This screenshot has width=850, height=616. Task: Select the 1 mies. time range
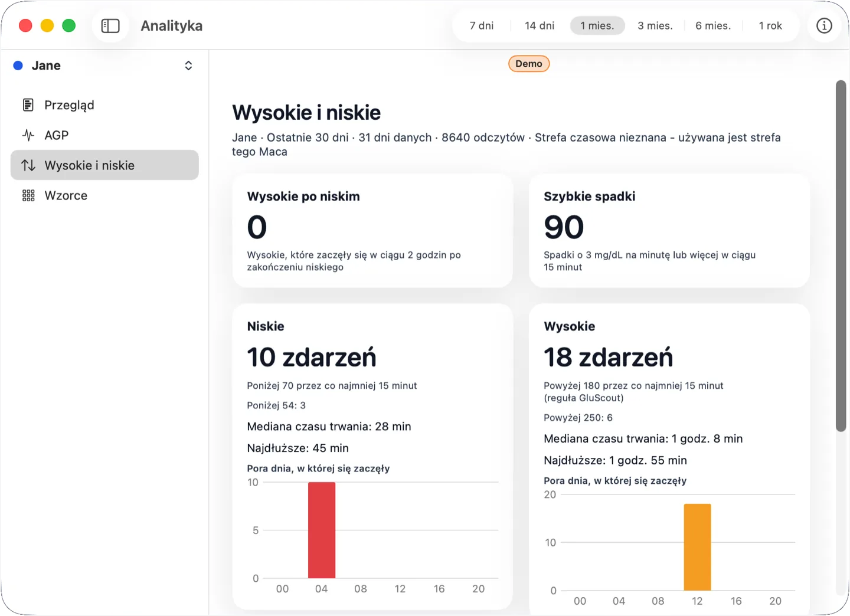(597, 26)
